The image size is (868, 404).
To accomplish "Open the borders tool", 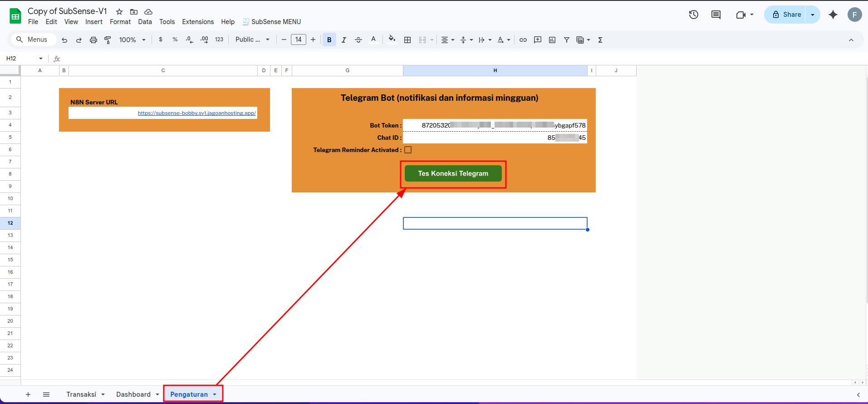I will [407, 40].
